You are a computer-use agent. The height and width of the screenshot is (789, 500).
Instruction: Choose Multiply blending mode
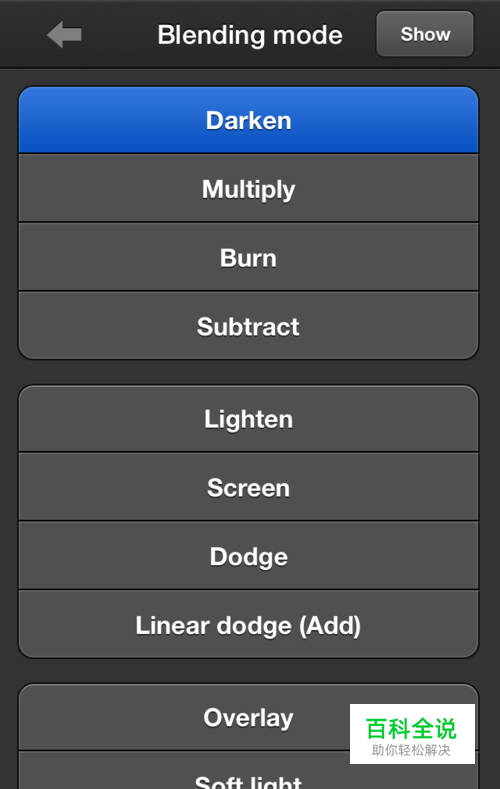pyautogui.click(x=248, y=188)
